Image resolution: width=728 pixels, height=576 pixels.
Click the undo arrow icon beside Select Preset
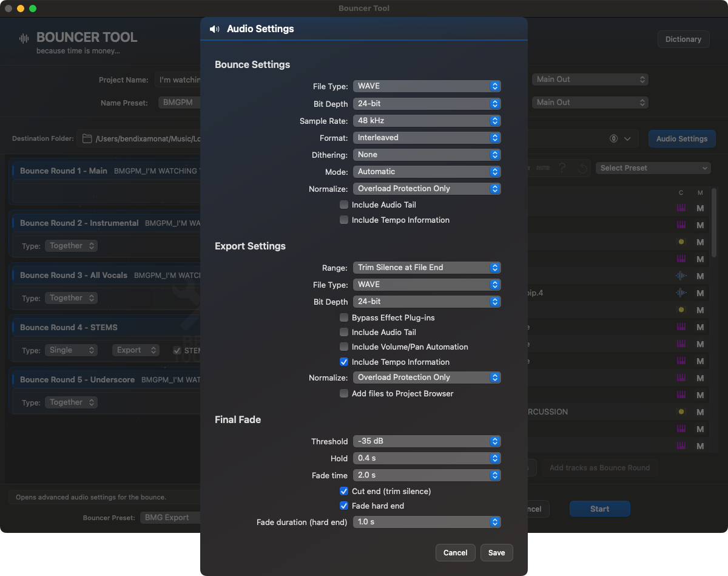pyautogui.click(x=582, y=168)
